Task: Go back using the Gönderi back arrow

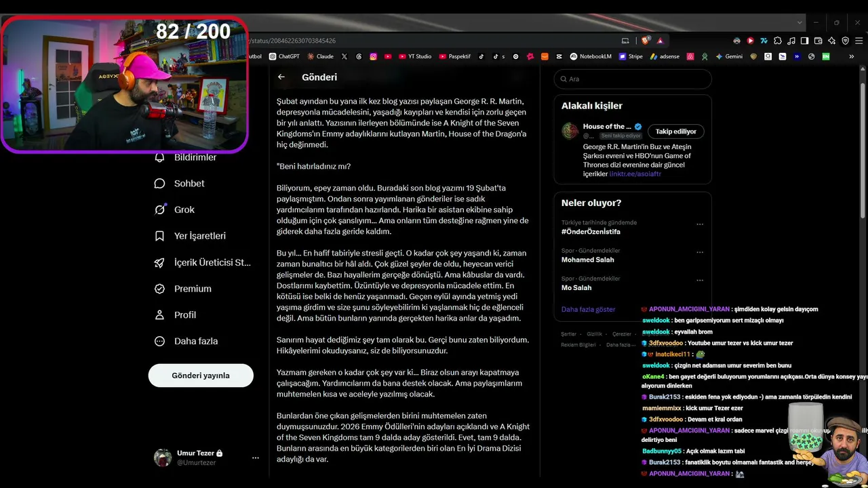Action: point(281,77)
